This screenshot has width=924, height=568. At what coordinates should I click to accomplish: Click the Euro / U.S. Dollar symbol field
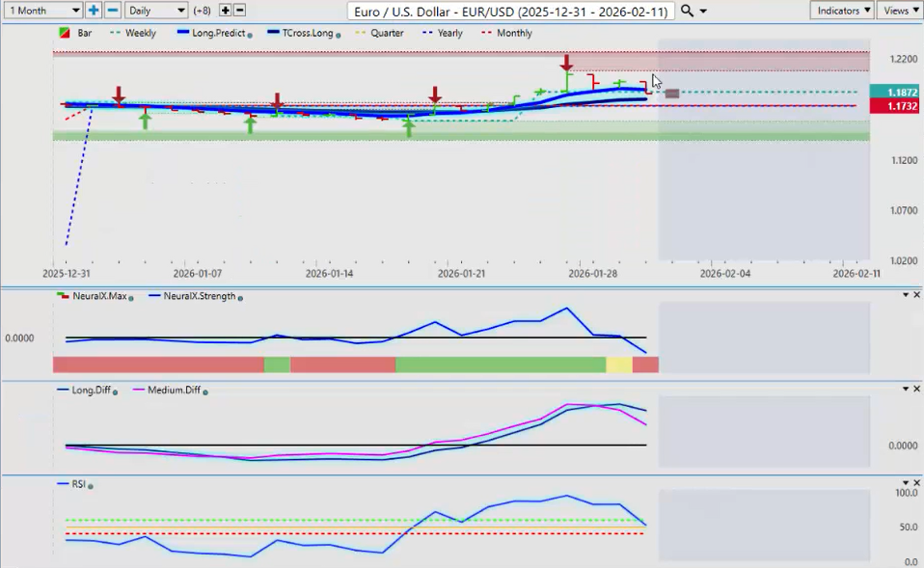coord(510,11)
